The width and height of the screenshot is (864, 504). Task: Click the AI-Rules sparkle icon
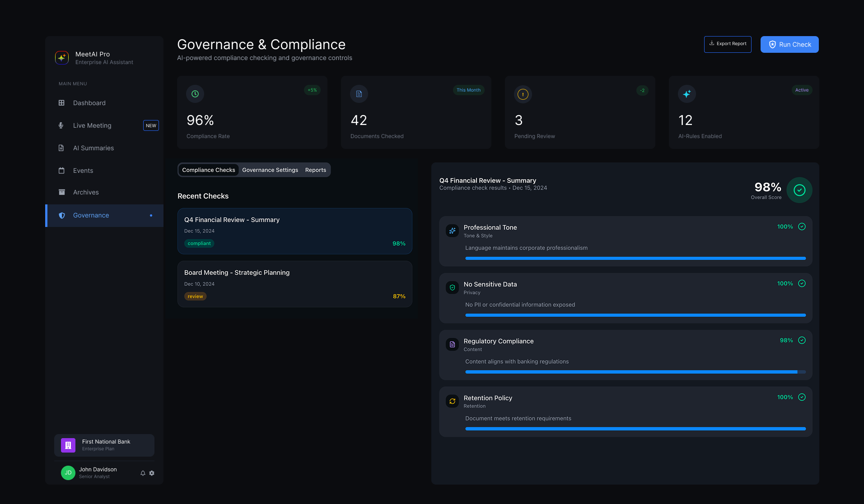[687, 94]
